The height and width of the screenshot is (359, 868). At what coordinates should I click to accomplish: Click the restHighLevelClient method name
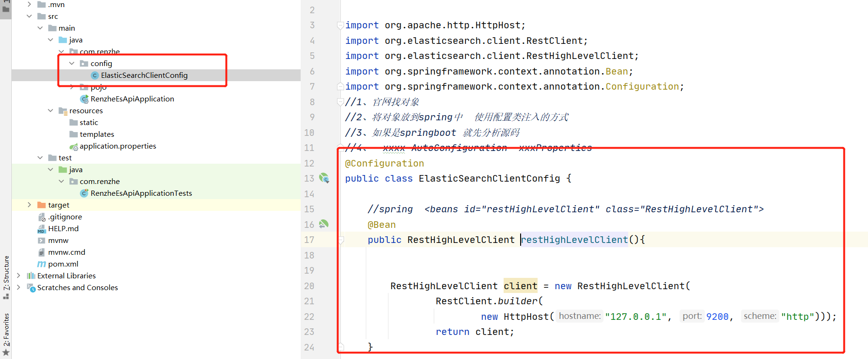pyautogui.click(x=574, y=240)
